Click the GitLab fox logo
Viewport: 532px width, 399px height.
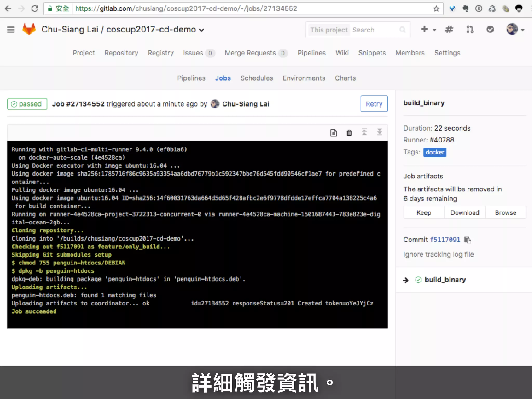pyautogui.click(x=29, y=29)
